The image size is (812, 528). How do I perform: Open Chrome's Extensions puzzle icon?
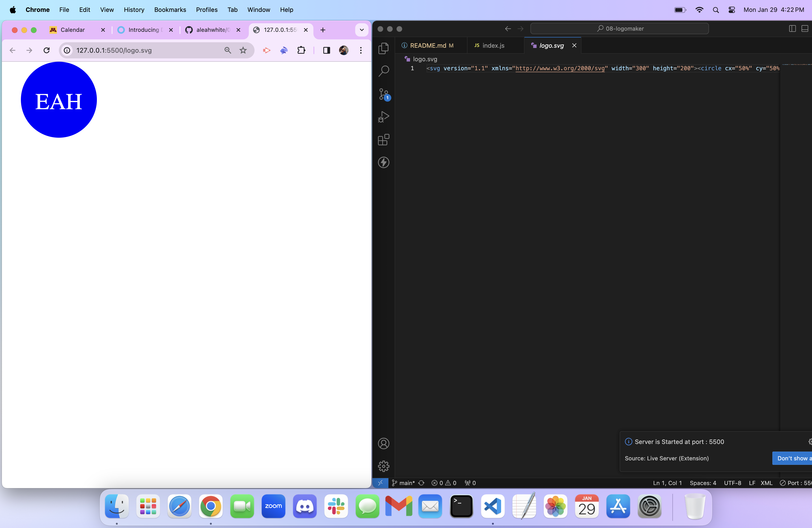click(x=301, y=51)
